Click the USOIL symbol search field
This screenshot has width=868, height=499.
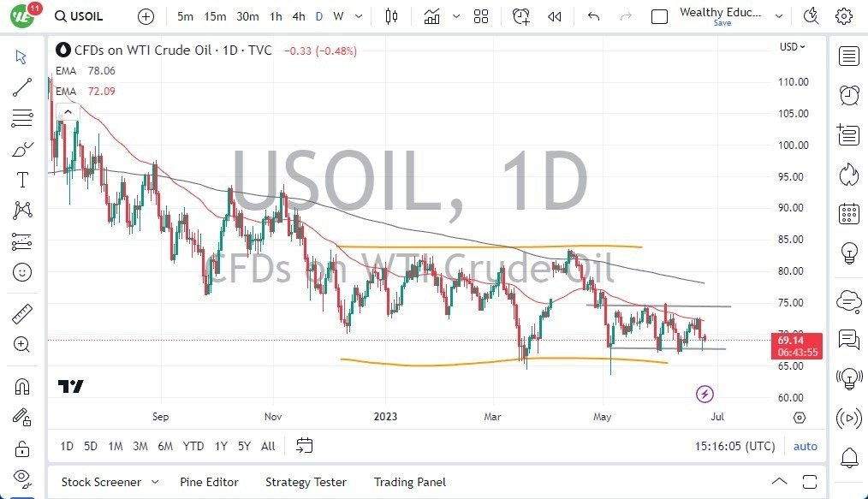pos(79,15)
